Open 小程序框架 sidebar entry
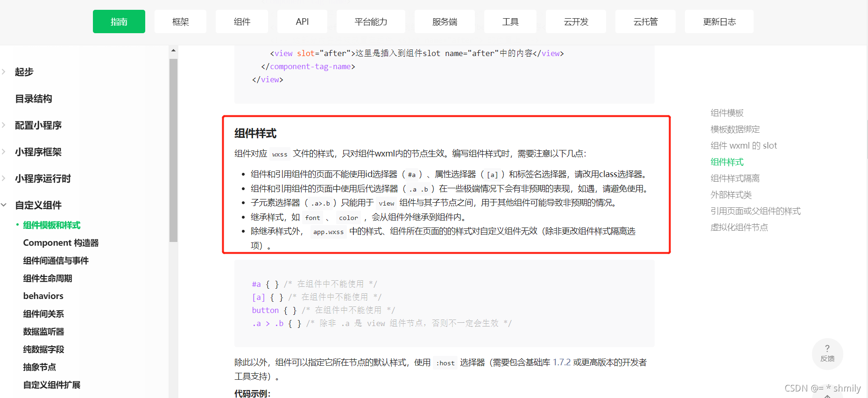Image resolution: width=868 pixels, height=398 pixels. (38, 152)
